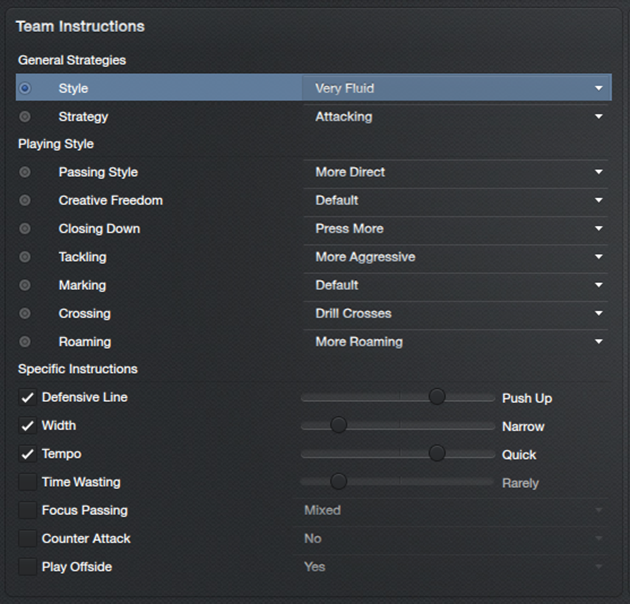This screenshot has width=630, height=604.
Task: Uncheck the Defensive Line checkbox
Action: (27, 398)
